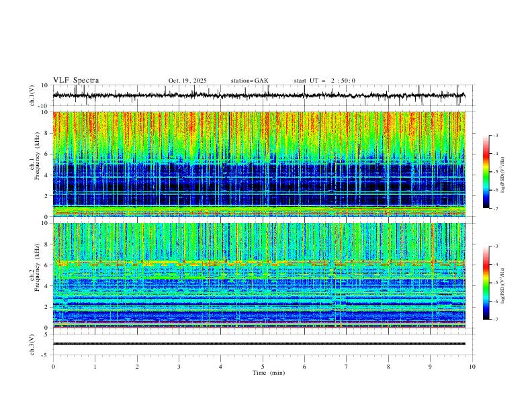Select the date text "Oct. 19, 2025"
532x411 pixels.
point(187,81)
